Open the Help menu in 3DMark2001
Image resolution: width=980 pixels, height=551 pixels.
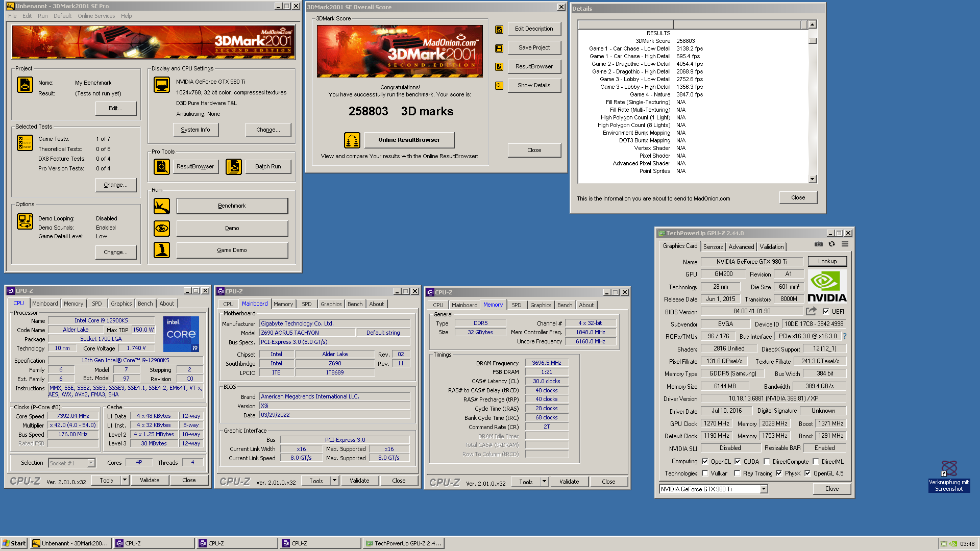(x=126, y=16)
